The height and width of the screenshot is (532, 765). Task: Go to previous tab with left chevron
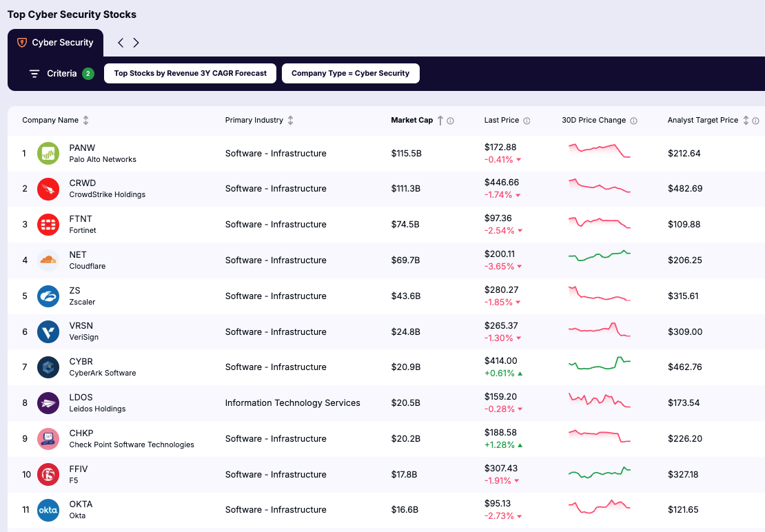click(x=121, y=43)
